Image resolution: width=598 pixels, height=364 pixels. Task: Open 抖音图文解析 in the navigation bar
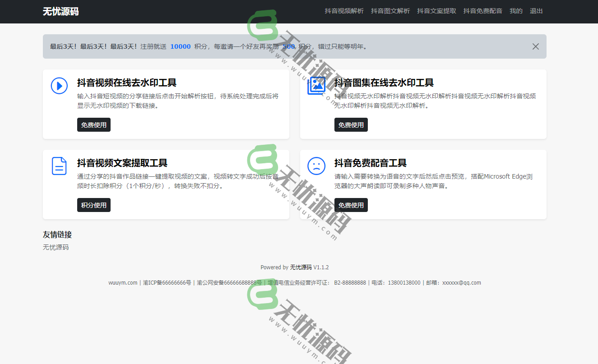click(x=390, y=11)
